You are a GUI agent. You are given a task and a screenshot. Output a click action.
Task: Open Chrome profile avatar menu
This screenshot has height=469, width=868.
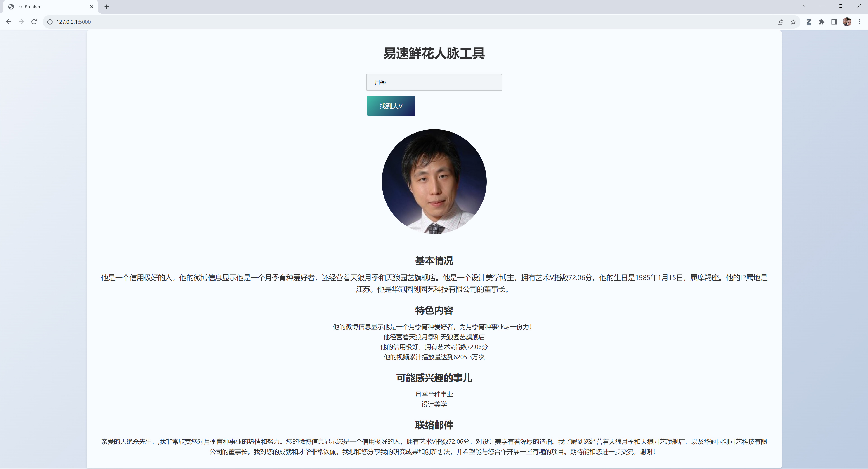847,22
